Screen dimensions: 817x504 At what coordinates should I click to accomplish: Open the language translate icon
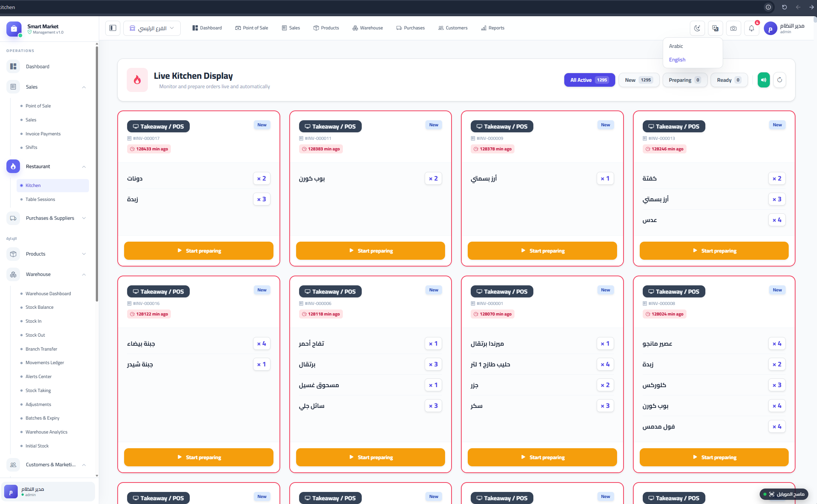(x=715, y=28)
